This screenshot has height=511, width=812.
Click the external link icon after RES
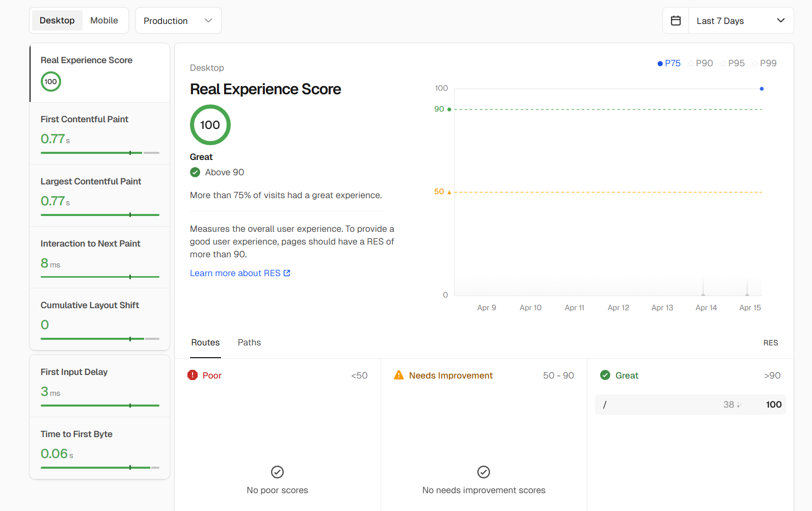[287, 273]
